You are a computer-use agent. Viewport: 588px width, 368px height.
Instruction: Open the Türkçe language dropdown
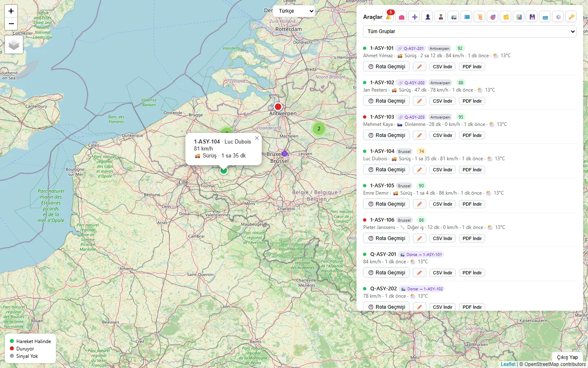pos(294,11)
